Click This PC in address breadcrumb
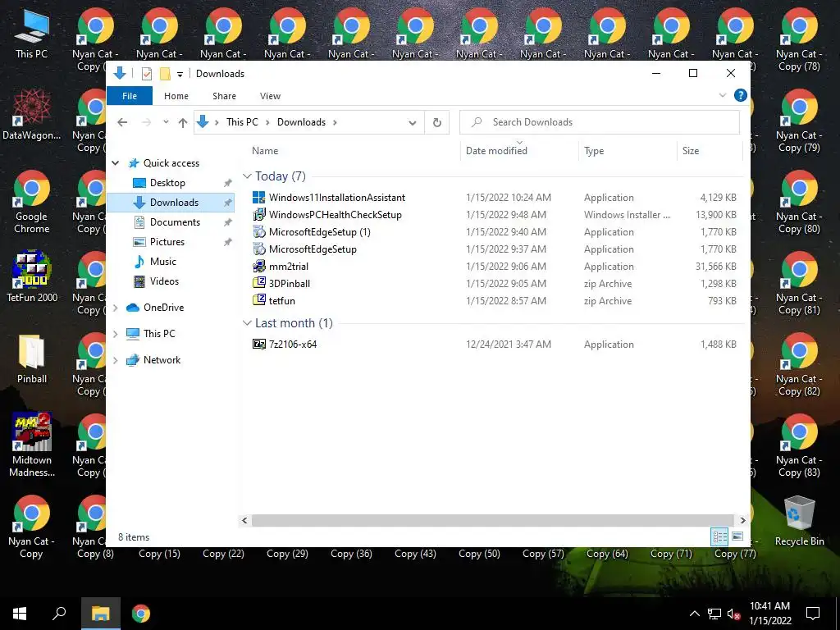Image resolution: width=840 pixels, height=630 pixels. point(242,122)
